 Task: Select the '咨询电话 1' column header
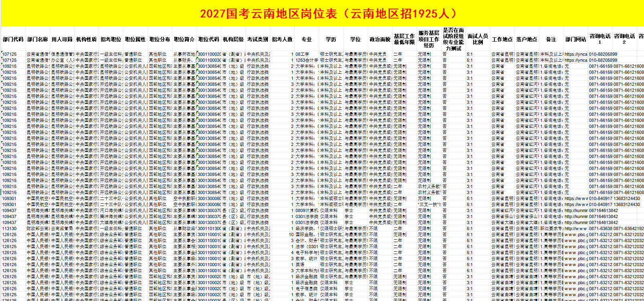point(600,39)
